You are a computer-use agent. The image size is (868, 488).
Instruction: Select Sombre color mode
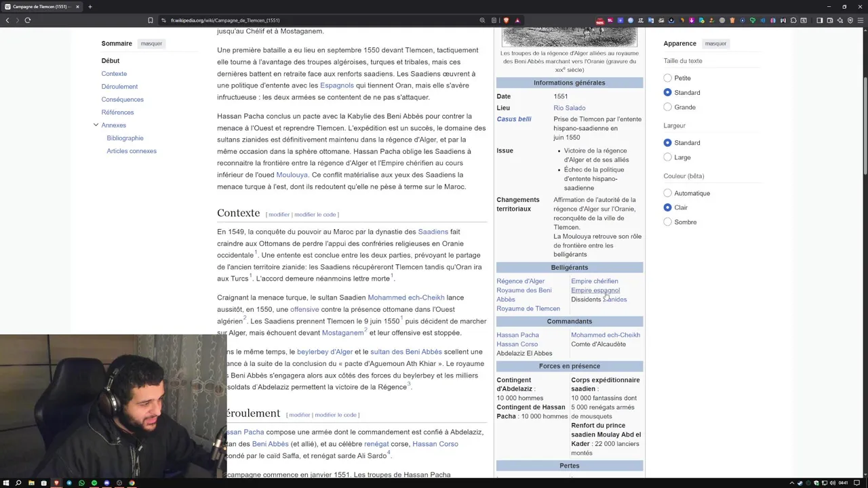(668, 222)
